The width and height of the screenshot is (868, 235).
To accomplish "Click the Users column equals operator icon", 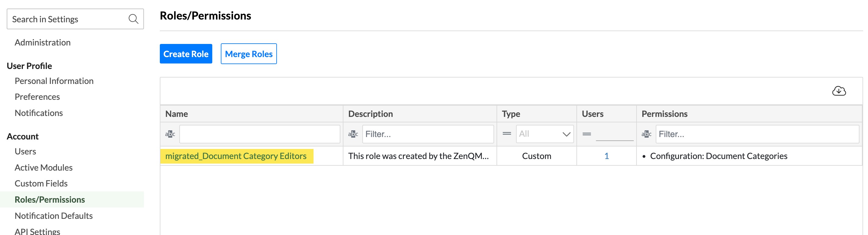I will (586, 134).
